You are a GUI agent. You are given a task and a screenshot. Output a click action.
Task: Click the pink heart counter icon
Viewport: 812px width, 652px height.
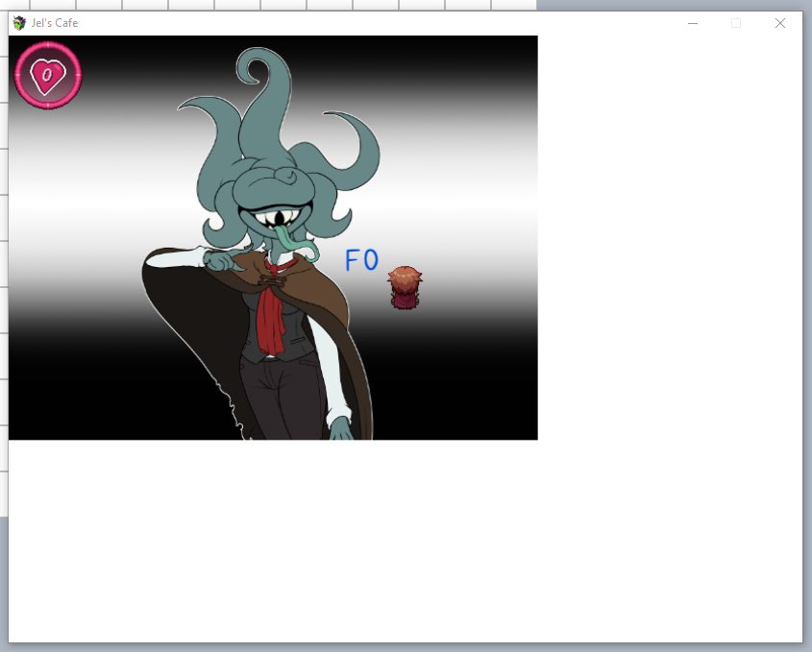click(x=47, y=74)
